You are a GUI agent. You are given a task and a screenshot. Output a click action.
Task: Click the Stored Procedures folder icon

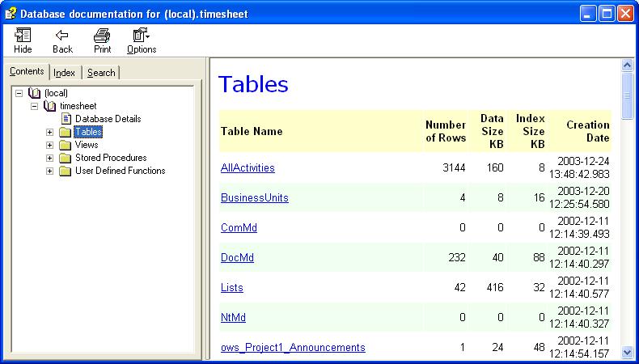coord(66,158)
